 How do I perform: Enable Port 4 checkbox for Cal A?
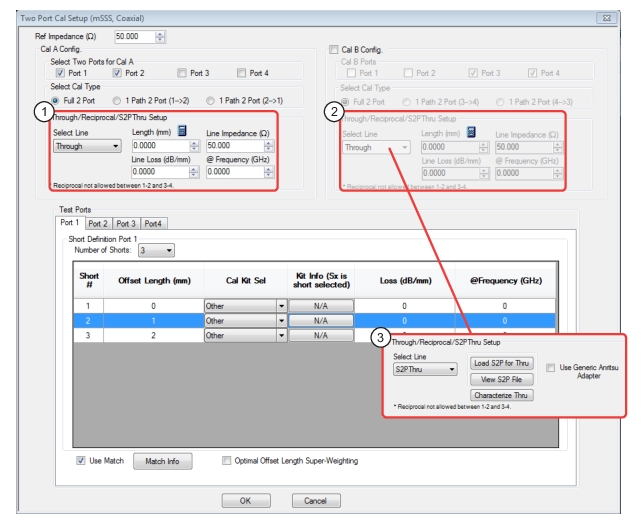[x=242, y=73]
